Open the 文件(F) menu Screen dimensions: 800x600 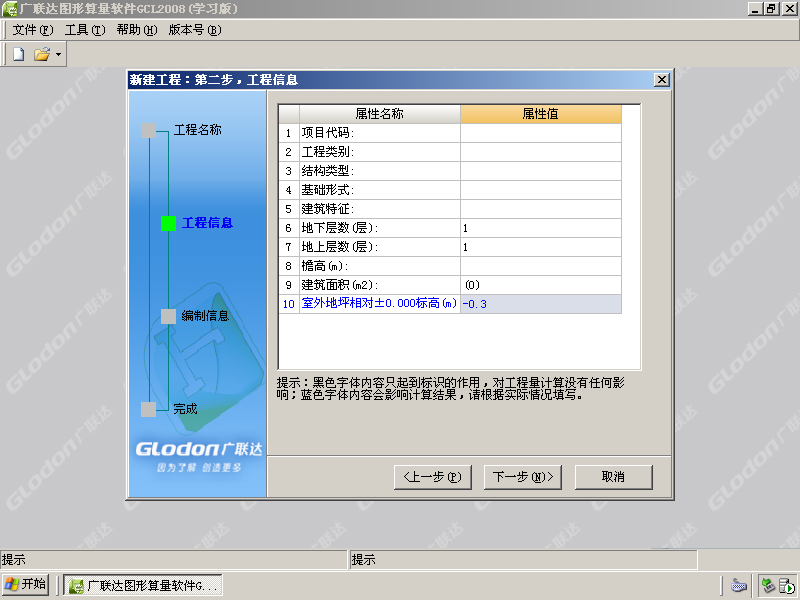(x=33, y=30)
